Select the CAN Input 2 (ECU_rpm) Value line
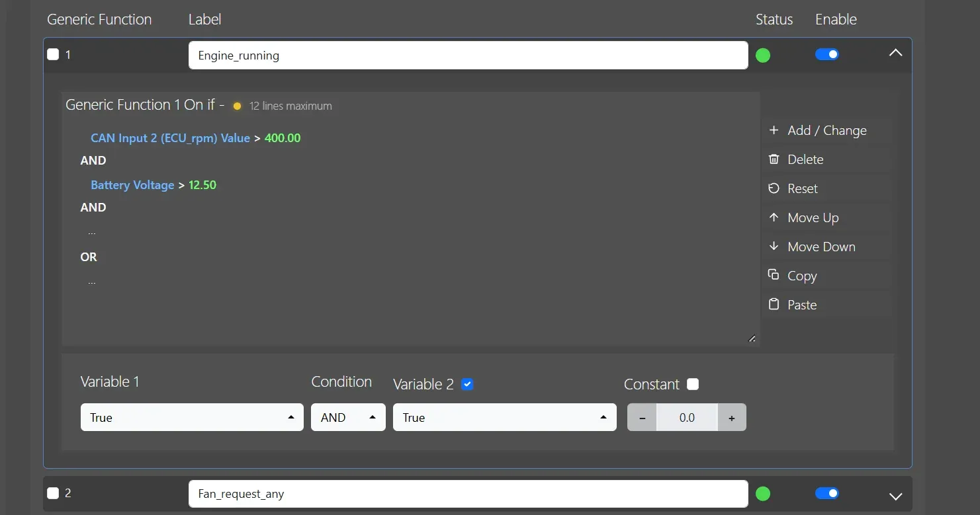 tap(196, 138)
